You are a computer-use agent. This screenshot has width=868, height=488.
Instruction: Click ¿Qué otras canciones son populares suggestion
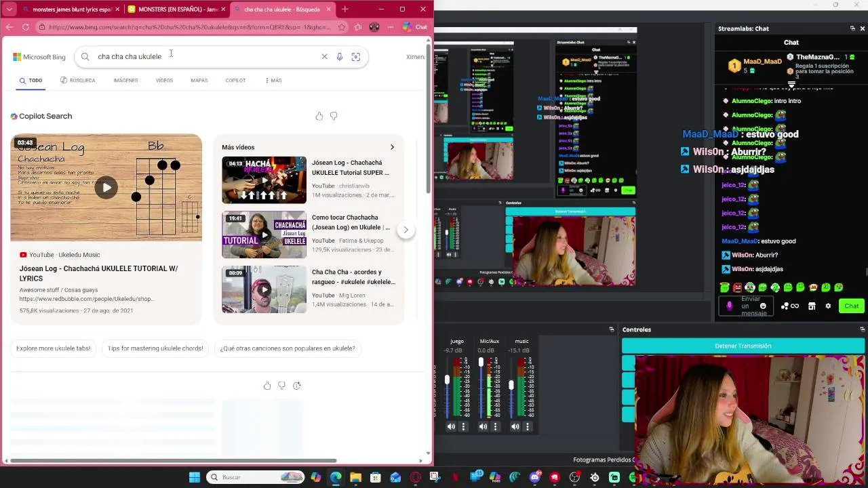[x=288, y=348]
